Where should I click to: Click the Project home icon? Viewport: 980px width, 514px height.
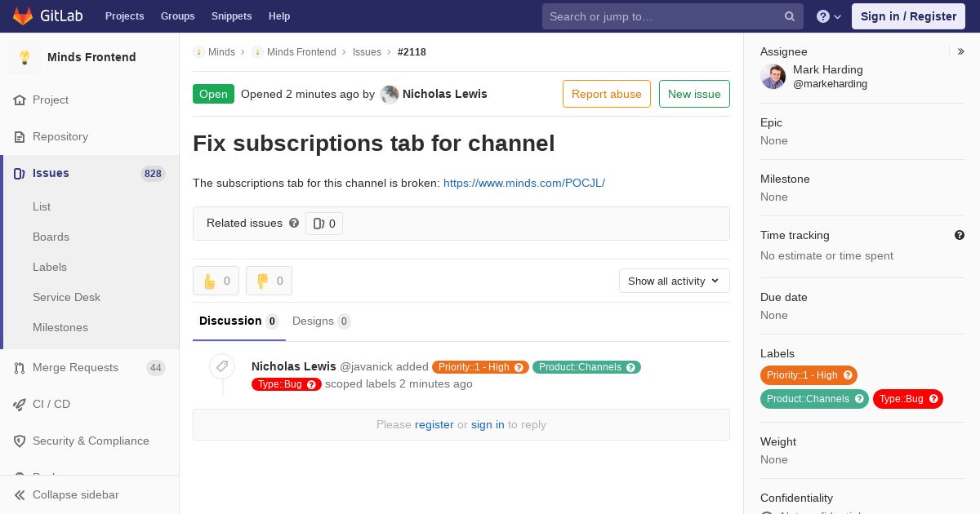pos(20,100)
